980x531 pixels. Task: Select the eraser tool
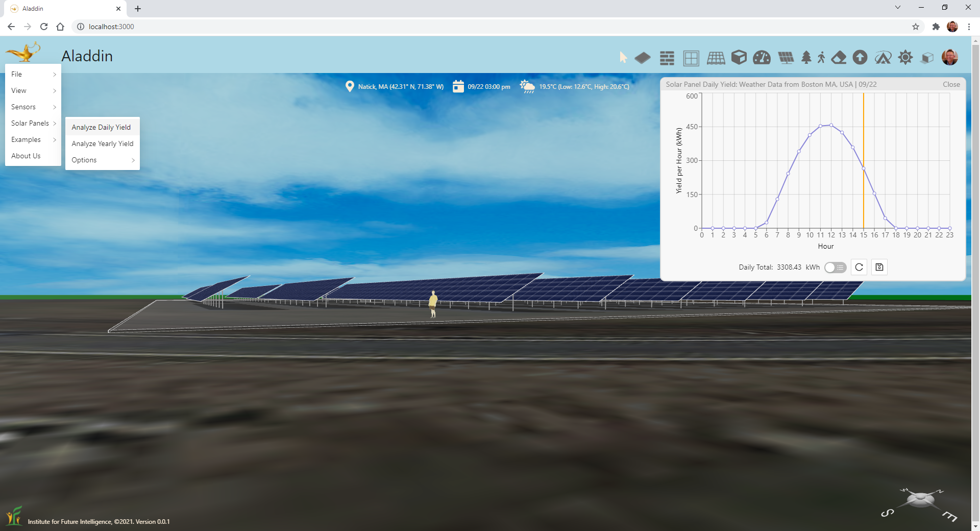[x=839, y=58]
